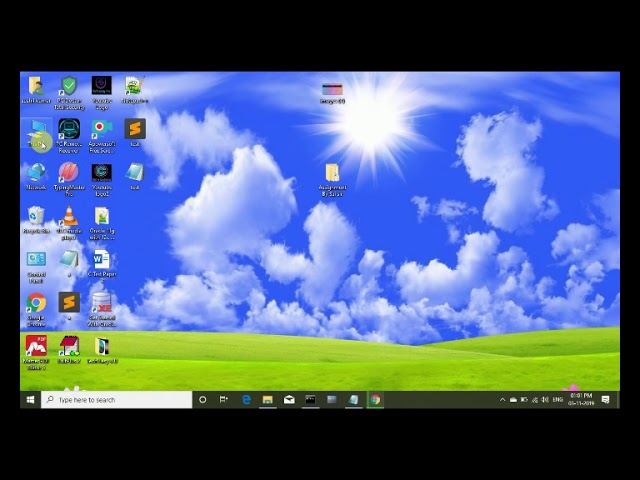Select the Network desktop icon
The image size is (640, 480).
(x=36, y=176)
